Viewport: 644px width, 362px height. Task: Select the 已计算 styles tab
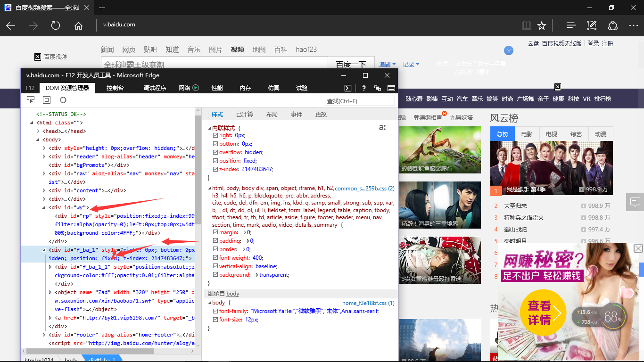click(245, 114)
